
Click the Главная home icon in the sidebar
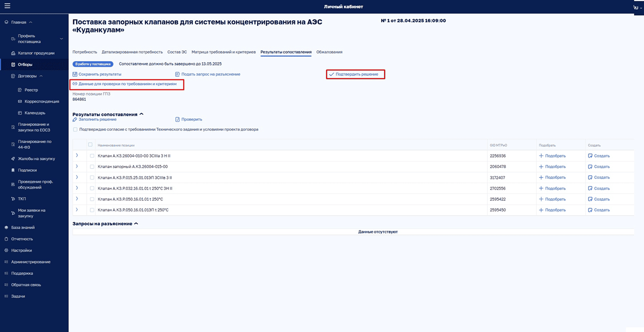click(x=6, y=22)
